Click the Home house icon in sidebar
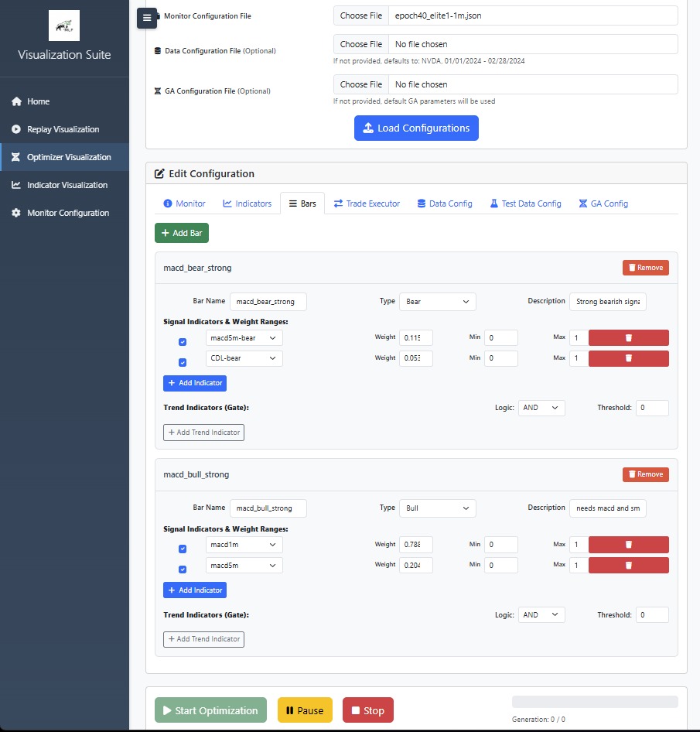 (x=16, y=101)
